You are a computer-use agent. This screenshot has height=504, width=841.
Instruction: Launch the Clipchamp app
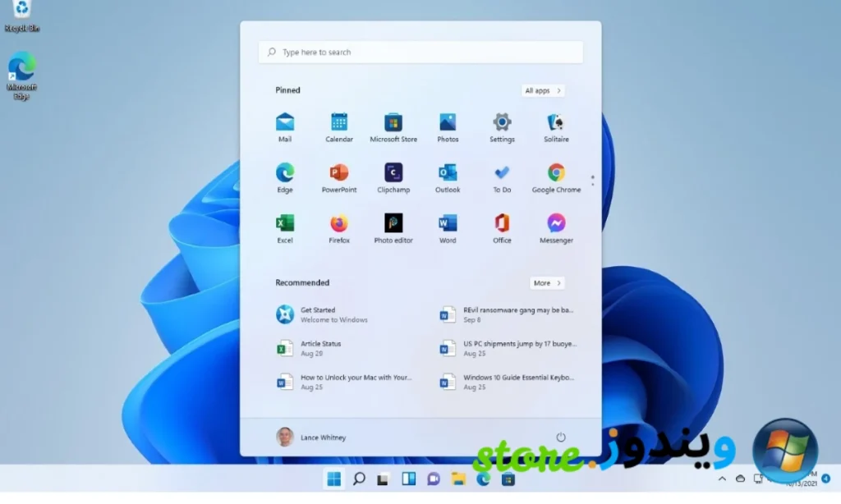393,173
